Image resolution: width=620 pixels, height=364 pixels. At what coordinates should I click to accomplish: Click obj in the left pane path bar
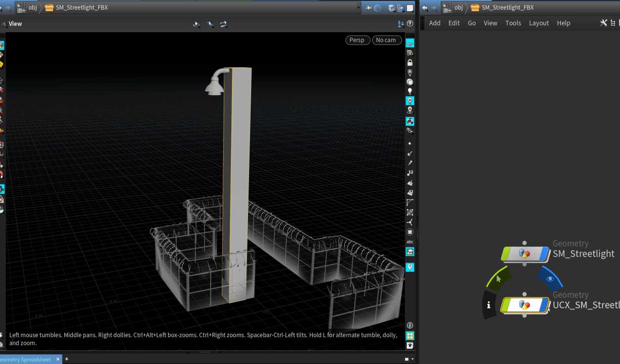(32, 8)
